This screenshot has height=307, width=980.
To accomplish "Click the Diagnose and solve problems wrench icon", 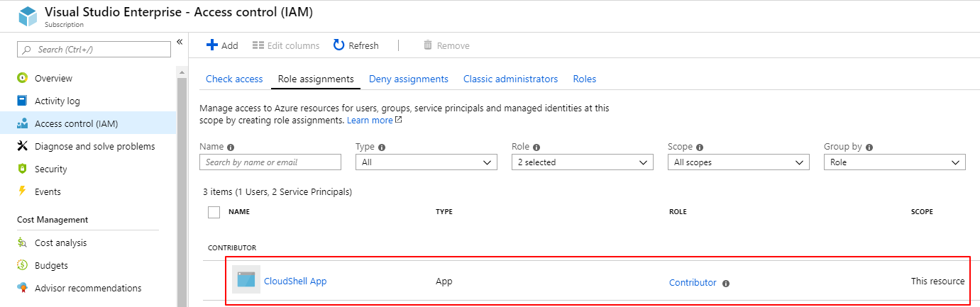I will tap(22, 146).
